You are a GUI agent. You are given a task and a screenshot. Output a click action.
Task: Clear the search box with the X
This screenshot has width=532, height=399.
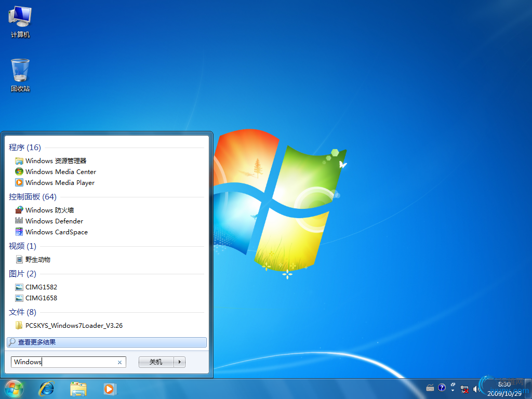(120, 362)
